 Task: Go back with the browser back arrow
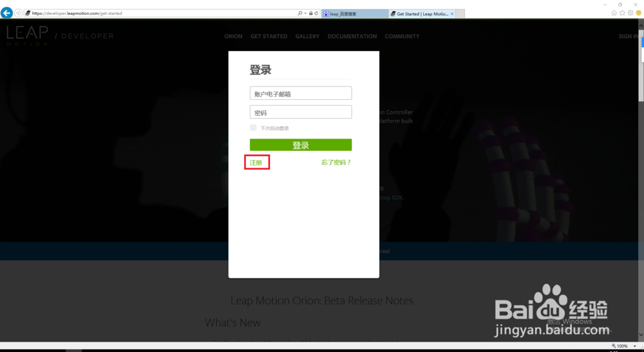point(6,13)
